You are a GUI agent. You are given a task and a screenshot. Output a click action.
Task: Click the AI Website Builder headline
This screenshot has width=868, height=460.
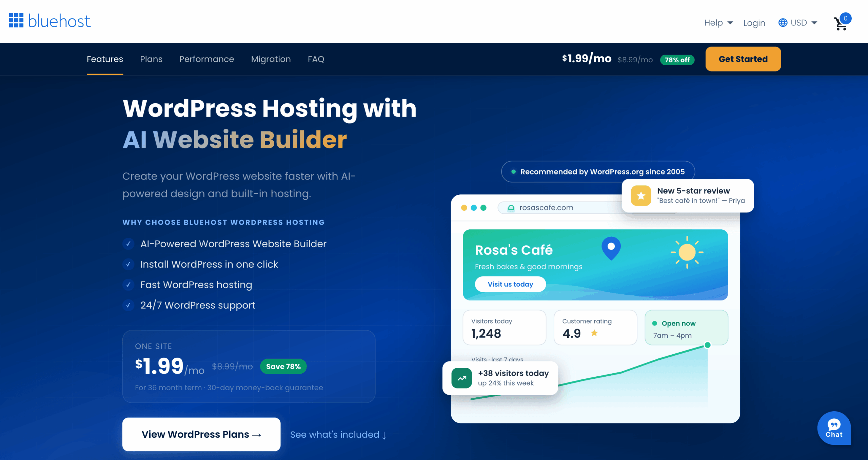[x=235, y=139]
